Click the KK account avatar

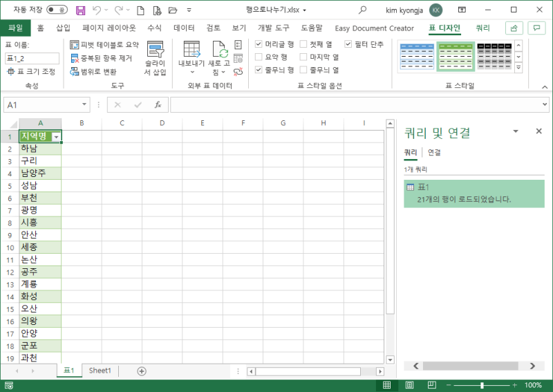435,10
